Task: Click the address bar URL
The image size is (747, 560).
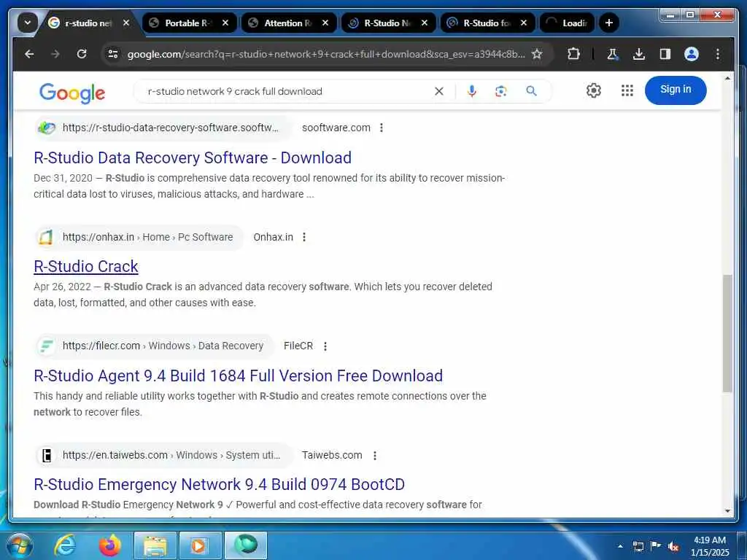Action: 326,54
